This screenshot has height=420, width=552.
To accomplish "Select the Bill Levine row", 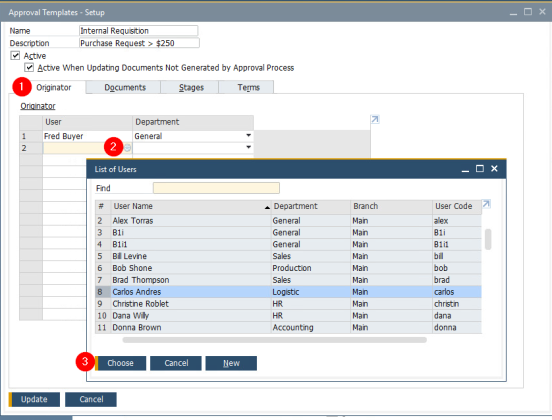I will click(288, 256).
